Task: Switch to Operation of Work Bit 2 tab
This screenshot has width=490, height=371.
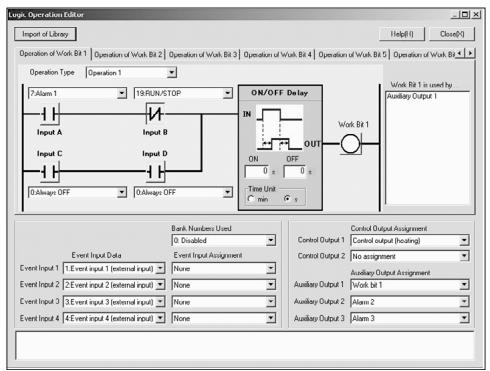Action: coord(128,55)
